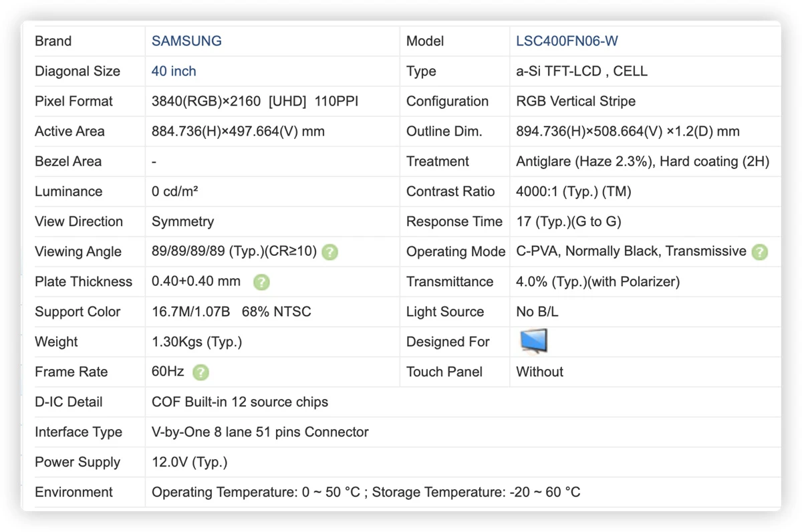Screen dimensions: 802x532
Task: Open the SAMSUNG brand link
Action: click(186, 41)
